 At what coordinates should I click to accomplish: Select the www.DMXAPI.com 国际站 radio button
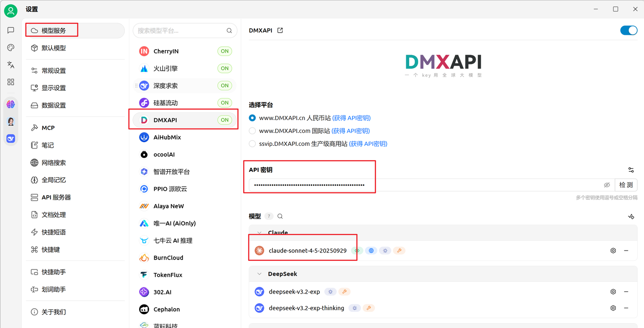tap(252, 131)
